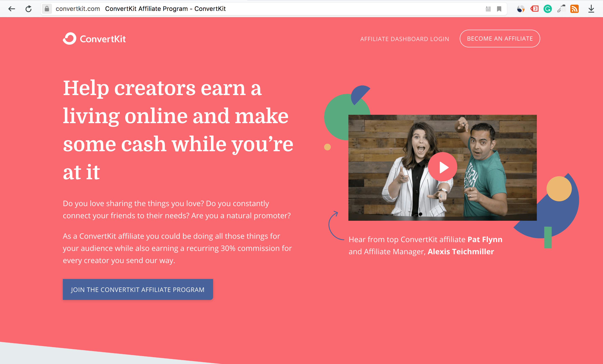Open Affiliate Dashboard Login
This screenshot has width=603, height=364.
[405, 39]
